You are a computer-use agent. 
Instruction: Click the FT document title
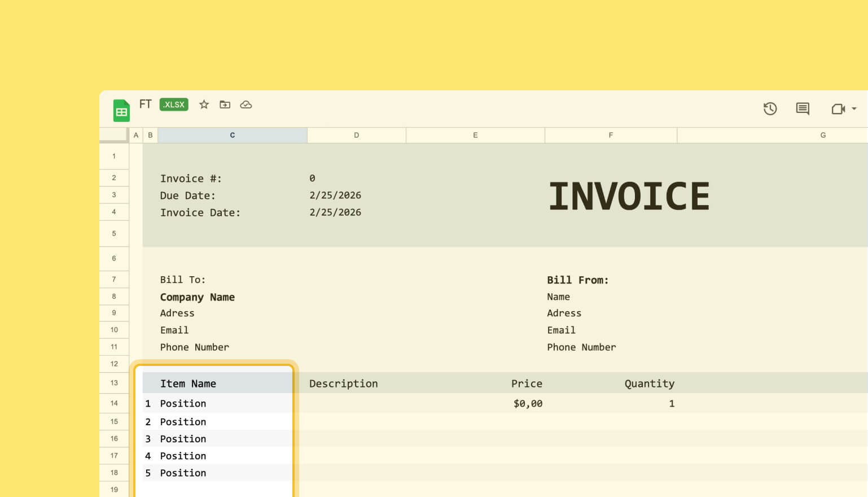(x=145, y=104)
